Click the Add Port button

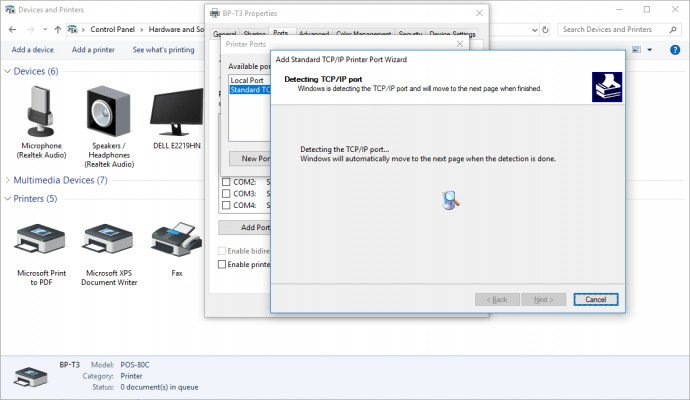point(245,228)
